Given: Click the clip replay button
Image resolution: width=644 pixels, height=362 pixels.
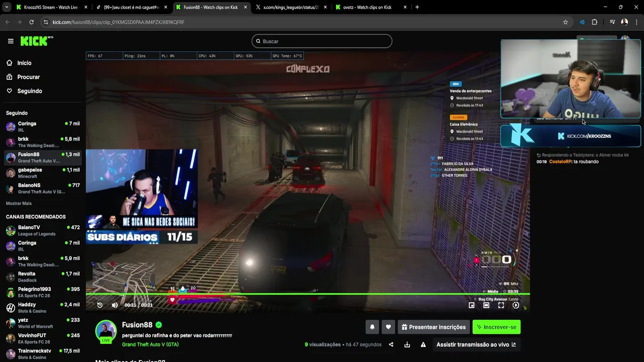Looking at the screenshot, I should (x=100, y=305).
